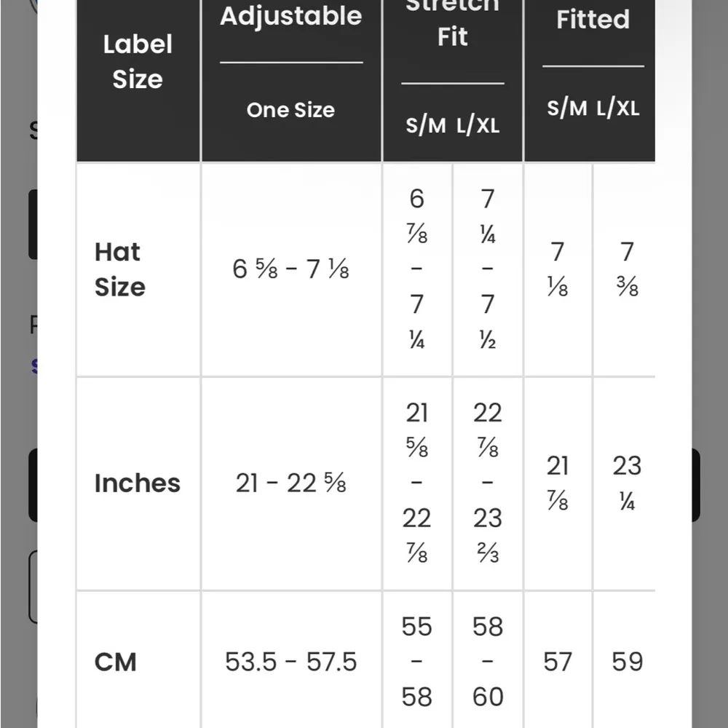Select the Hat Size row label

[x=120, y=269]
